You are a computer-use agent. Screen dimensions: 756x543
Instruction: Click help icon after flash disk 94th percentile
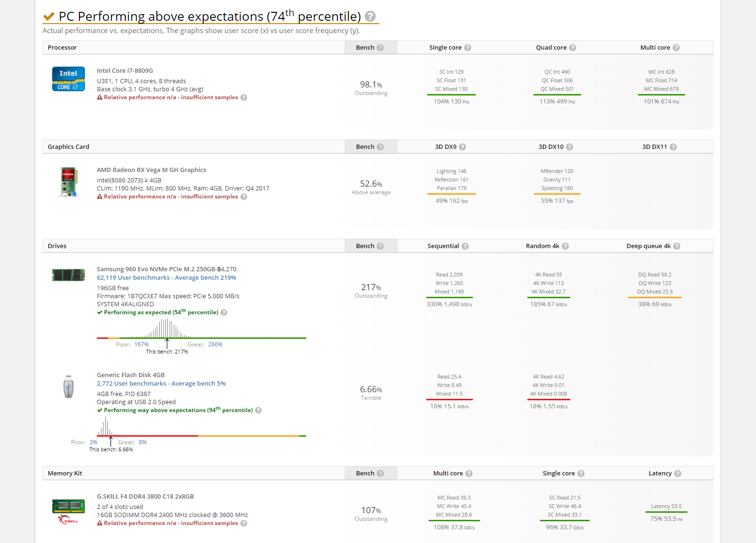[258, 410]
